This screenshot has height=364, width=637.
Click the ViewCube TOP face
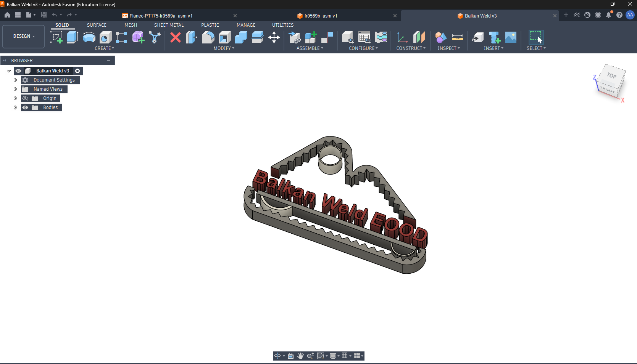coord(612,75)
